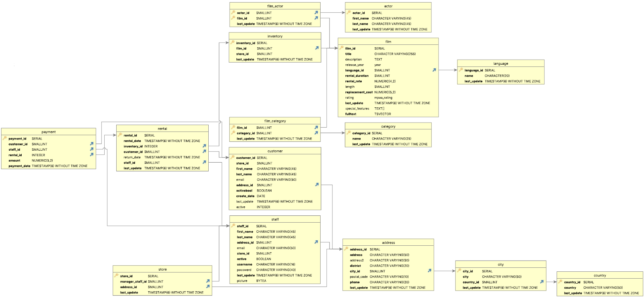
Task: Click the foreign key arrow on film language_id row
Action: [434, 70]
